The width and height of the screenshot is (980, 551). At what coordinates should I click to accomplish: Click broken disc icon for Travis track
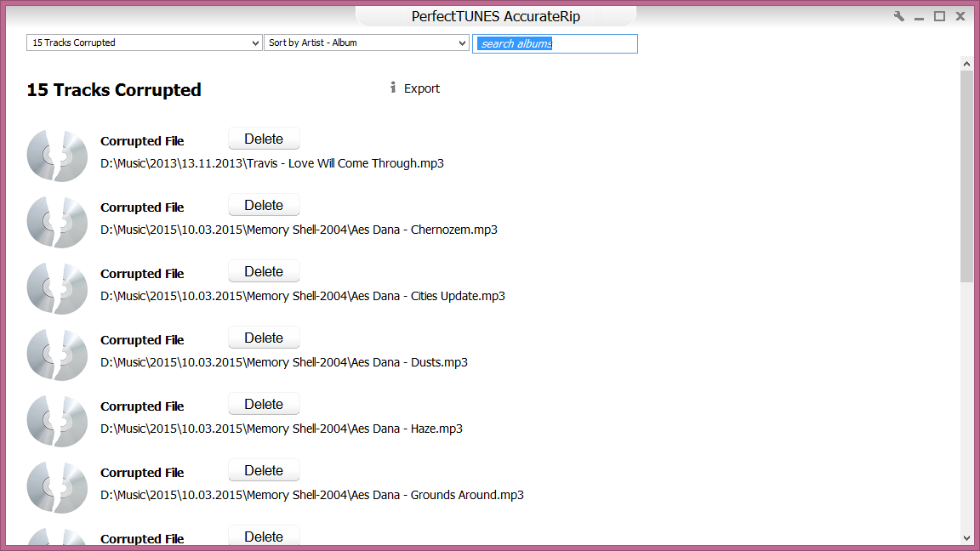coord(58,156)
